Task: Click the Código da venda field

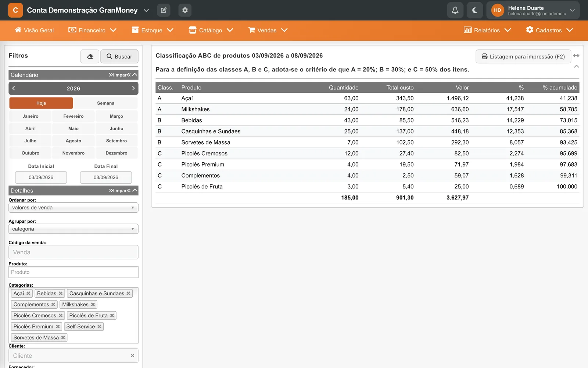Action: pyautogui.click(x=73, y=252)
